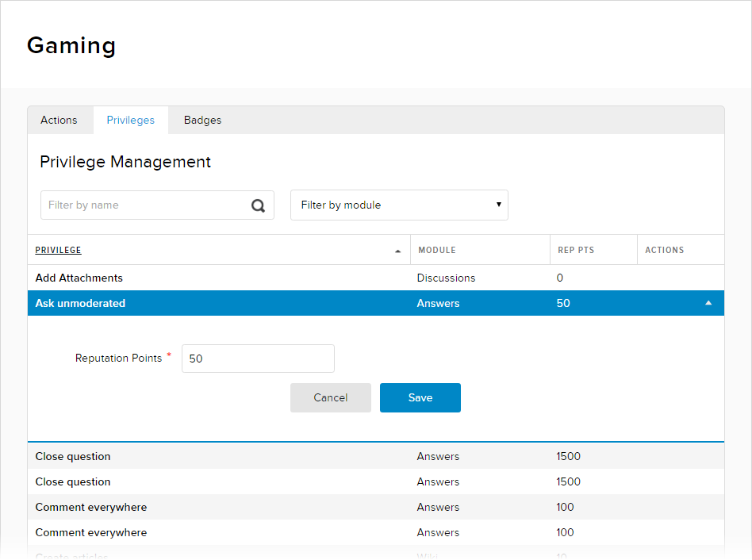The image size is (752, 560).
Task: Click the Actions column header in table
Action: 664,250
